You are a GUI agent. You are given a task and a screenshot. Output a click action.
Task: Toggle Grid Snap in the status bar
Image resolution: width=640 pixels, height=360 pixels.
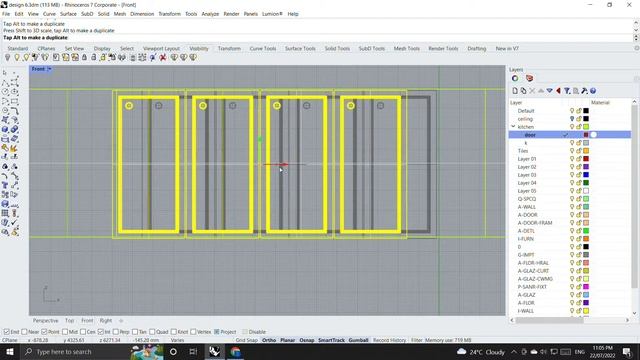247,340
